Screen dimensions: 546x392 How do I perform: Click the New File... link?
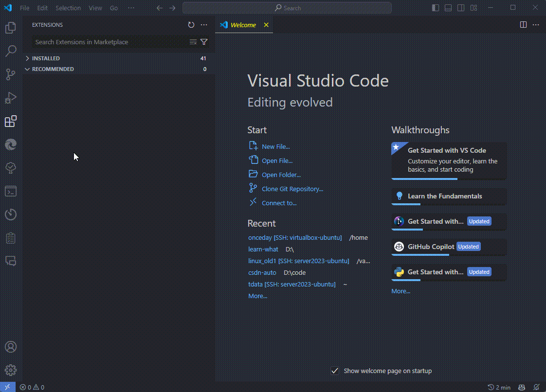[276, 146]
